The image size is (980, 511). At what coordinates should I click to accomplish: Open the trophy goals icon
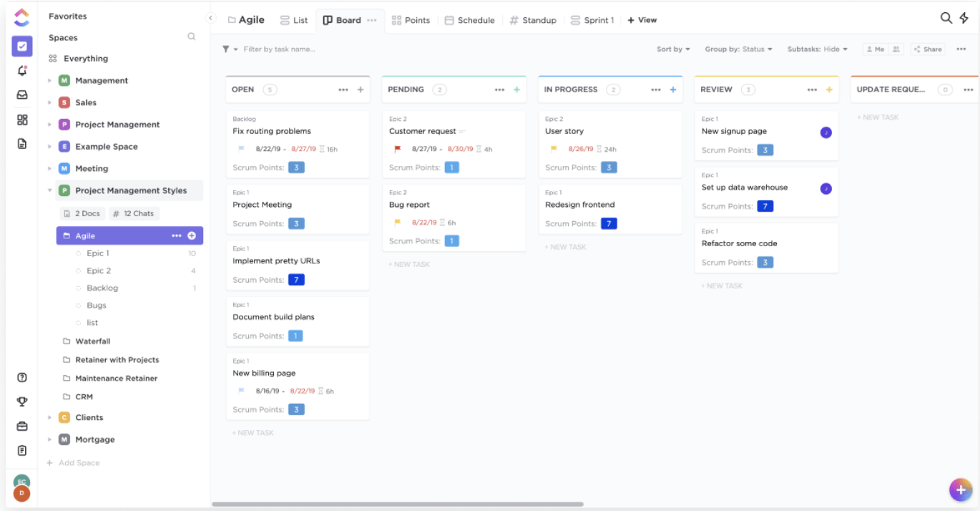21,401
